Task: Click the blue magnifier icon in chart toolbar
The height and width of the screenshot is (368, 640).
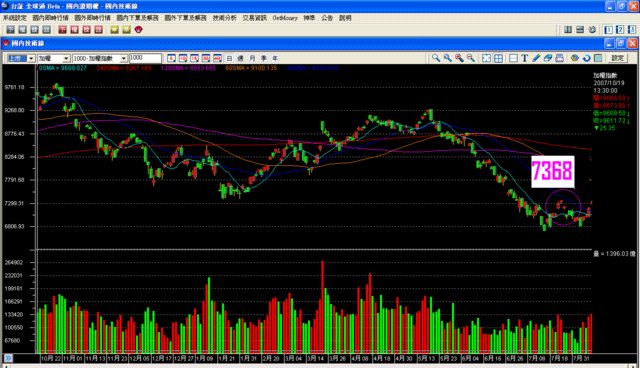Action: (448, 58)
